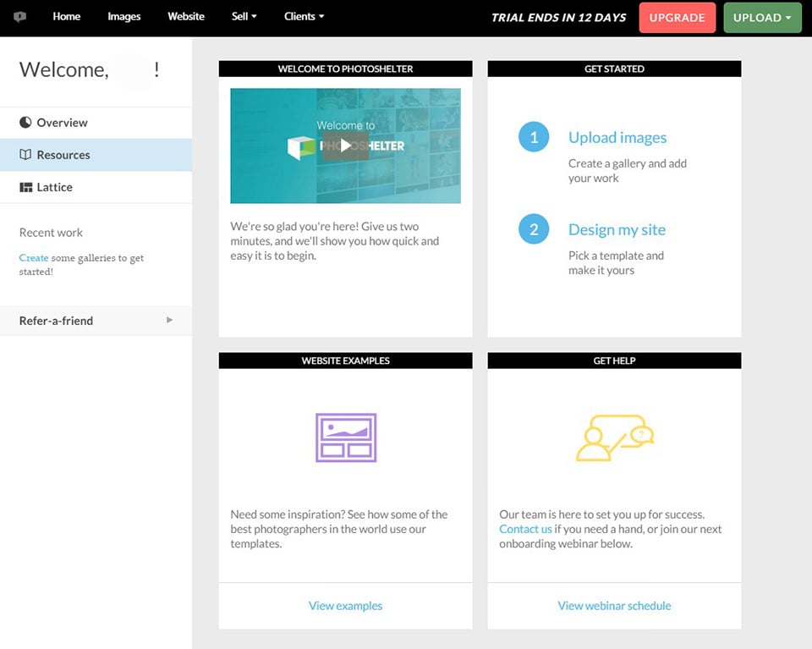Open Images in top navigation
Viewport: 812px width, 649px height.
coord(123,17)
